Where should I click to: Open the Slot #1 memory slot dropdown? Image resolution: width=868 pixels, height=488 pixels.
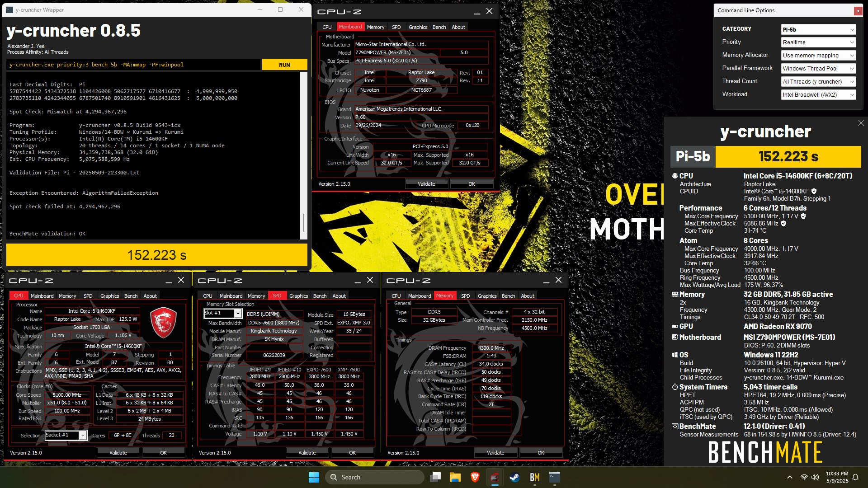(223, 313)
